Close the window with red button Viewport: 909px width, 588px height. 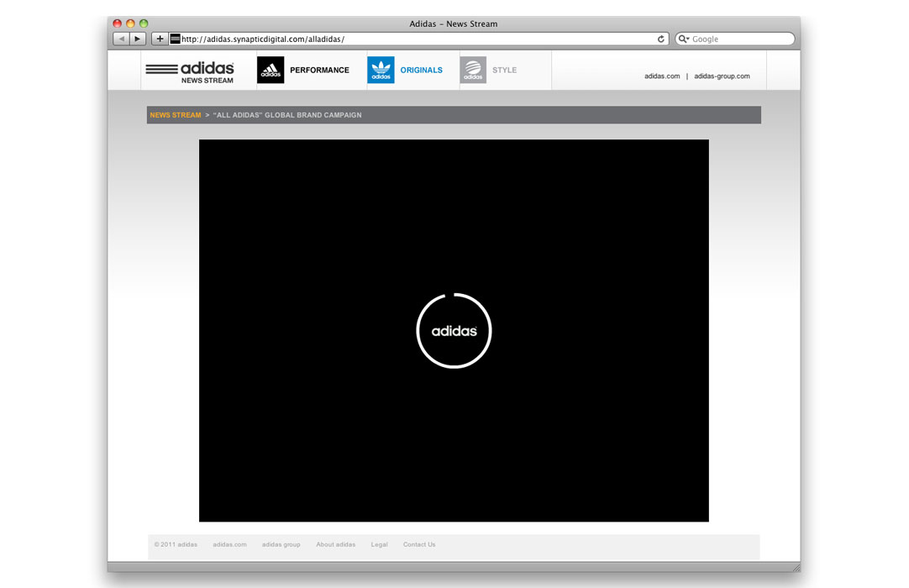pos(117,24)
